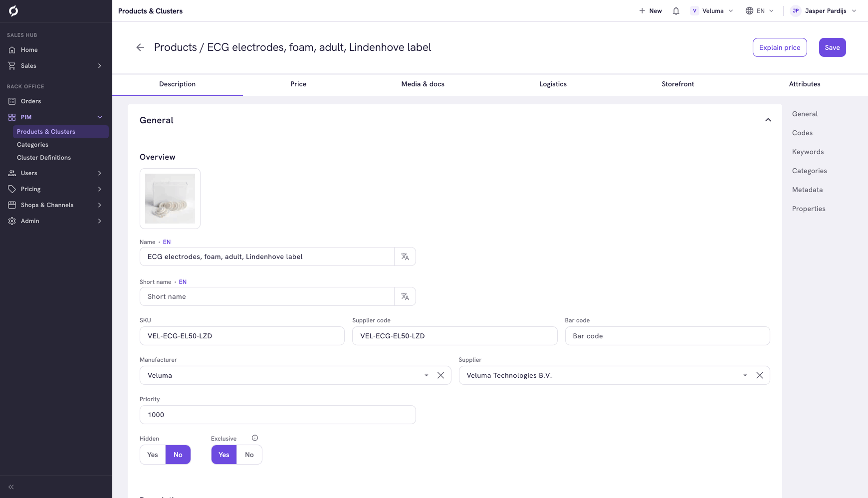
Task: Open the Supplier dropdown arrow
Action: (x=745, y=375)
